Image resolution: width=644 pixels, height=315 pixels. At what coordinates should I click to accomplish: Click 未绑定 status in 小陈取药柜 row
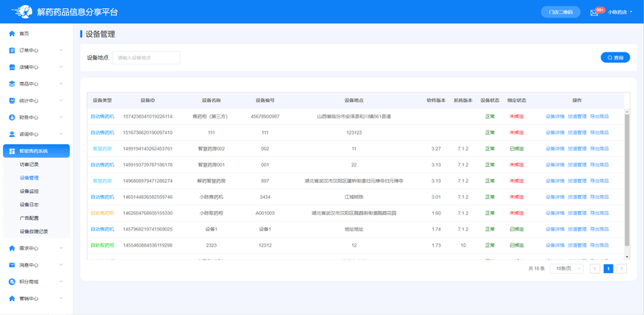coord(517,213)
